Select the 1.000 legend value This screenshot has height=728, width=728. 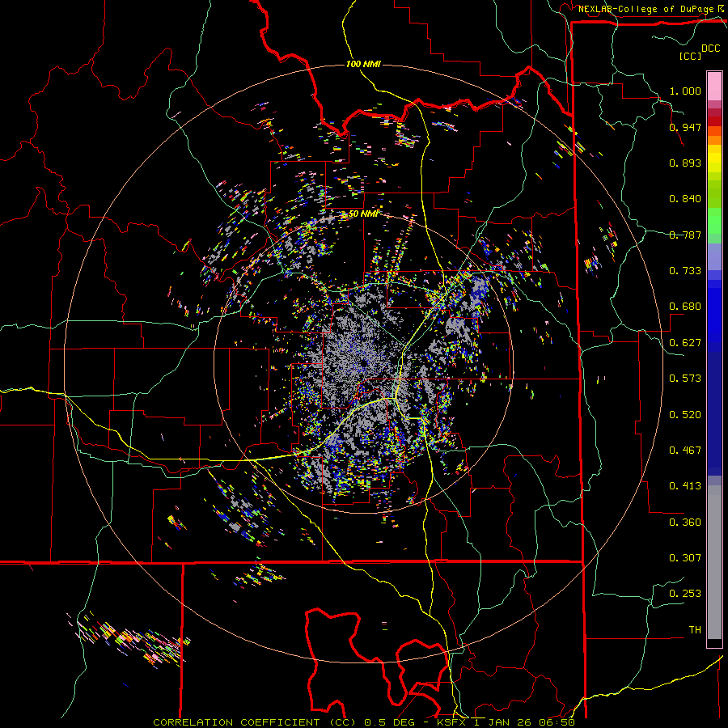(x=685, y=91)
